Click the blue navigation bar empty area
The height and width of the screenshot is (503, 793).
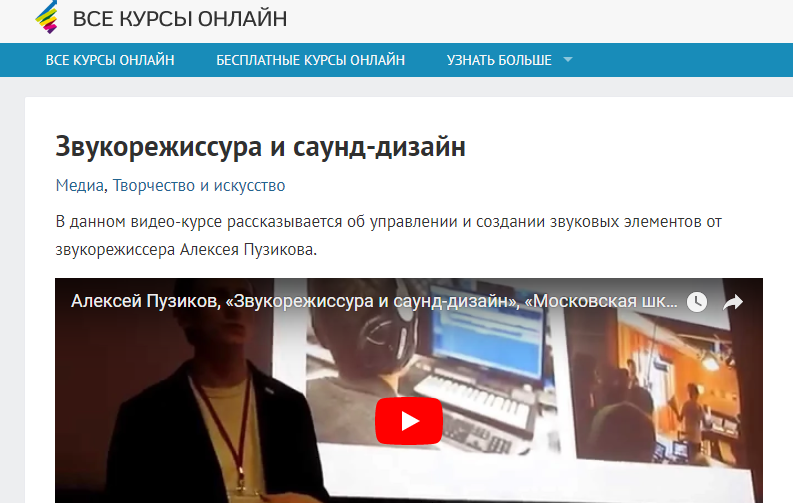[683, 60]
